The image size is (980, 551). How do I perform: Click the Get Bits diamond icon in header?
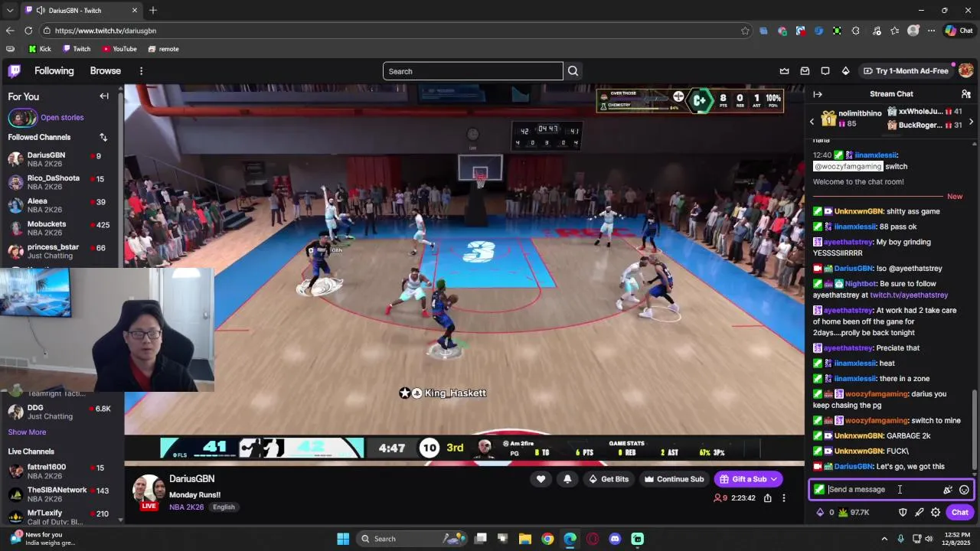(x=845, y=71)
